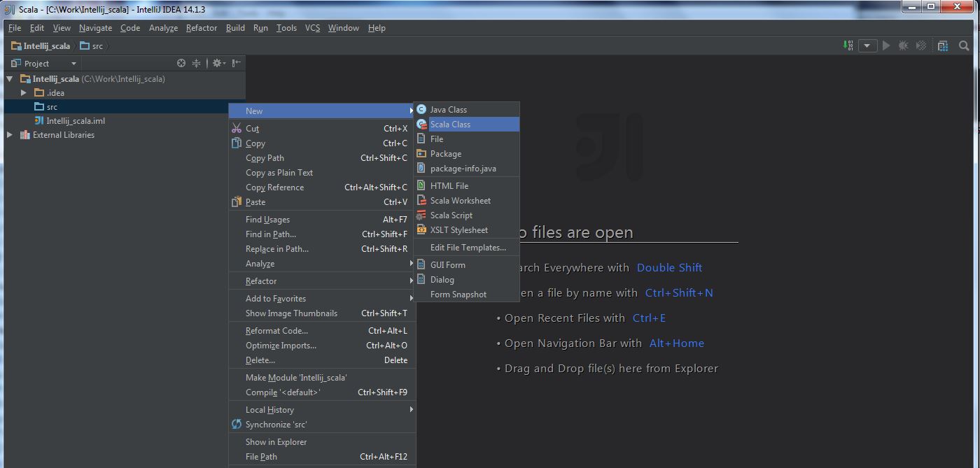
Task: Click the Make Project build icon
Action: click(x=849, y=45)
